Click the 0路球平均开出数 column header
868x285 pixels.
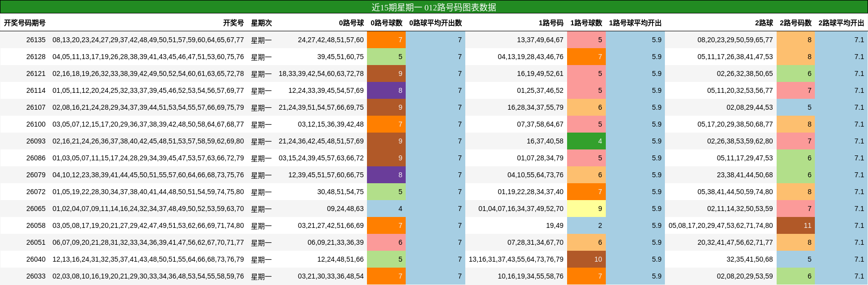pyautogui.click(x=435, y=23)
